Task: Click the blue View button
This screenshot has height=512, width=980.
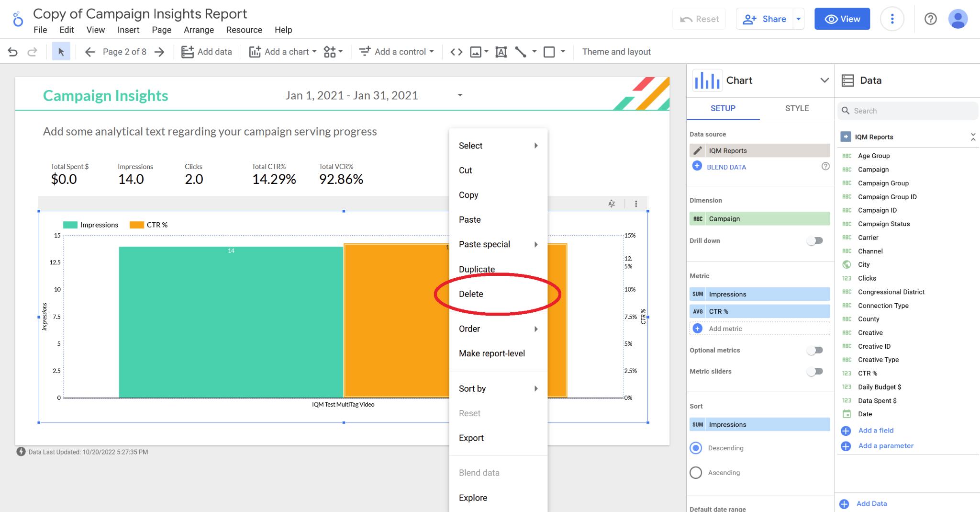Action: (842, 19)
